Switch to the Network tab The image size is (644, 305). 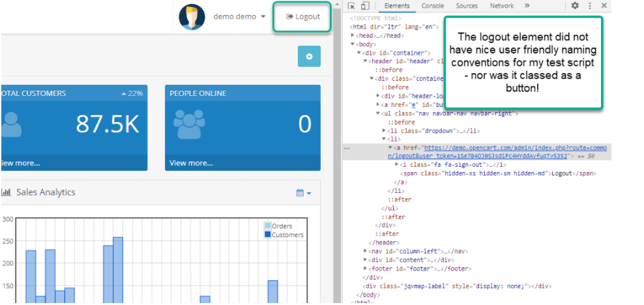click(x=501, y=6)
